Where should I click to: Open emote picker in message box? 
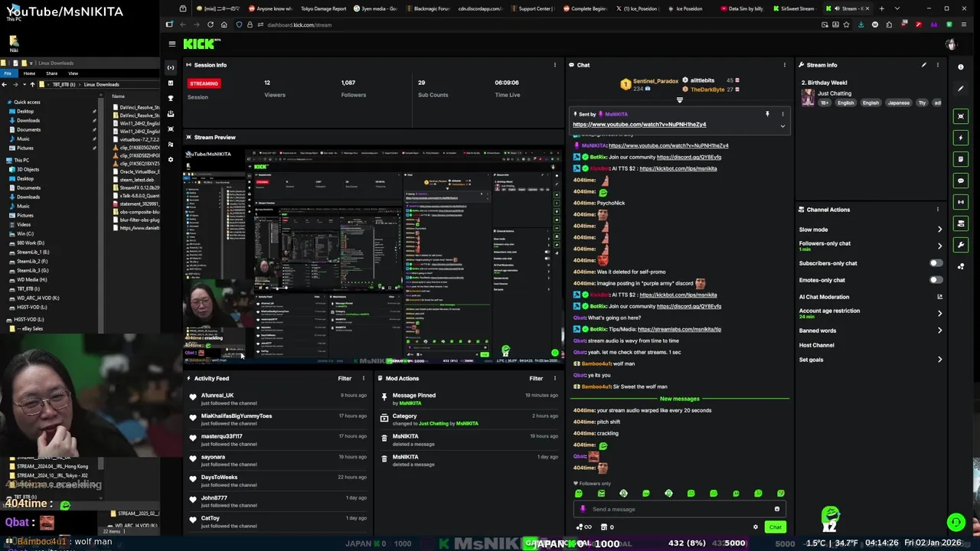(776, 509)
